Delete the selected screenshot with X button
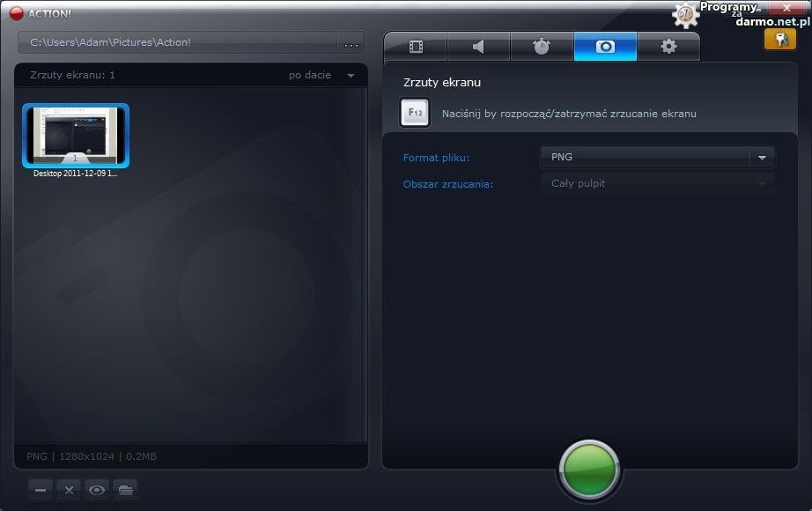 coord(69,490)
